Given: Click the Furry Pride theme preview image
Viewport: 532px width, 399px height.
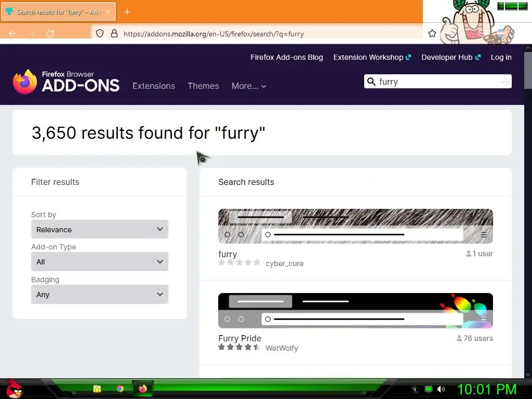Looking at the screenshot, I should [355, 311].
